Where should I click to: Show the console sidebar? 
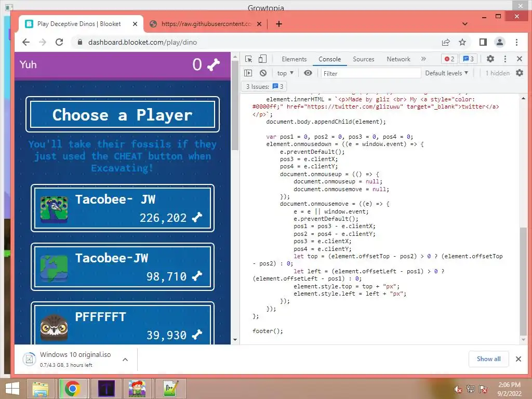pos(248,73)
